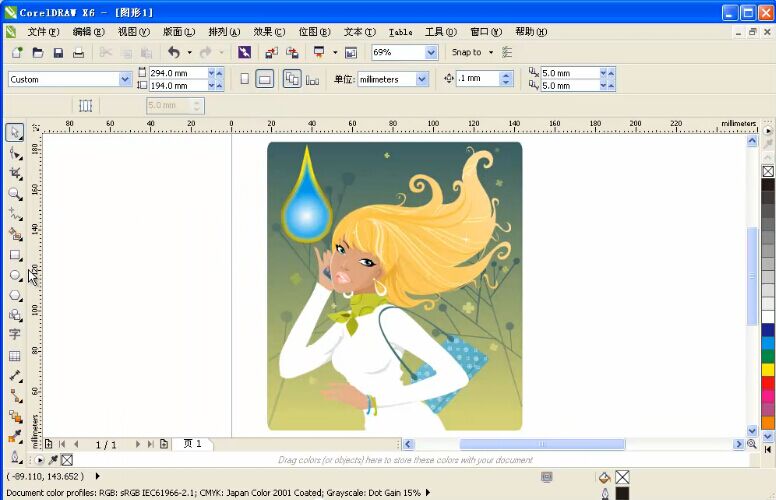The height and width of the screenshot is (500, 776).
Task: Click the drawing image on canvas
Action: pyautogui.click(x=394, y=286)
